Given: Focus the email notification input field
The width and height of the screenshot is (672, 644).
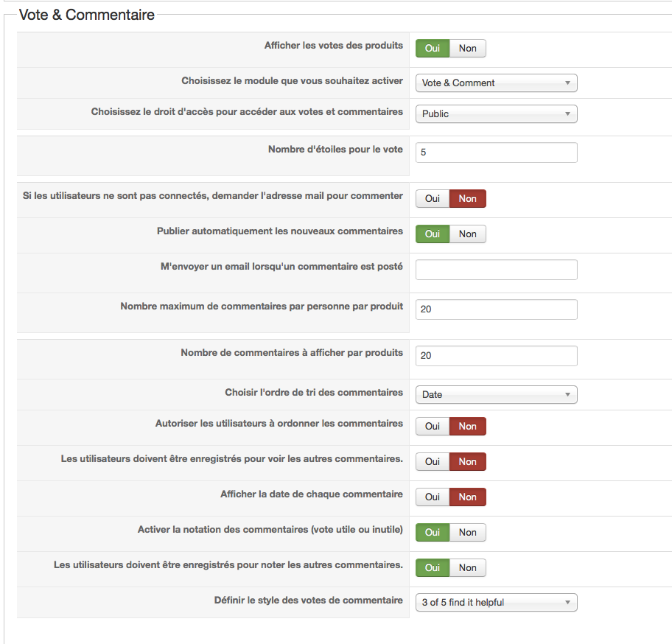Looking at the screenshot, I should click(x=496, y=270).
